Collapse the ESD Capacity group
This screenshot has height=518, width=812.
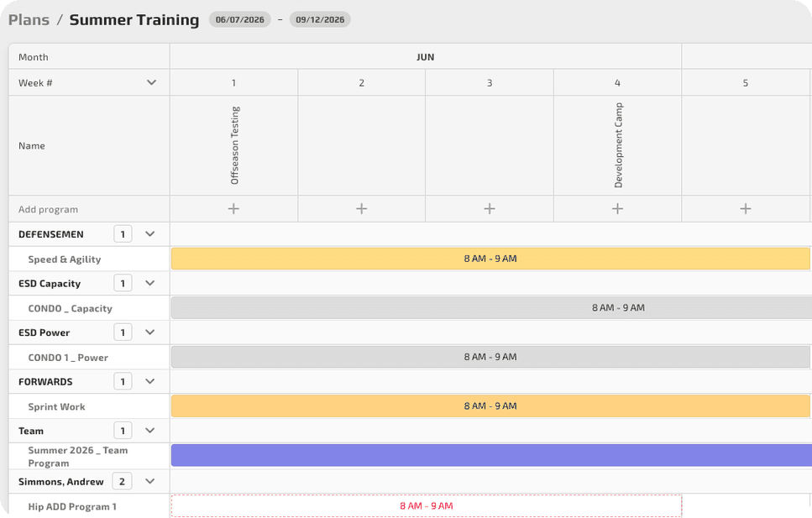[150, 283]
